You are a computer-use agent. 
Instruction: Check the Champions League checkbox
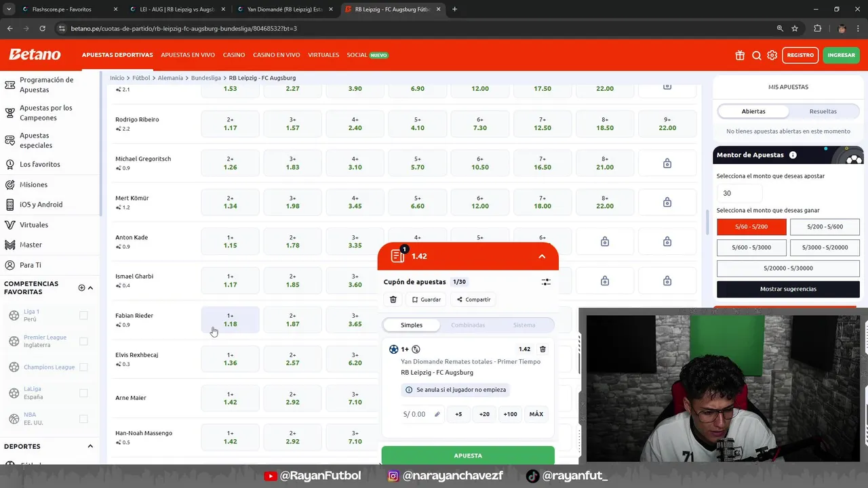(x=83, y=367)
